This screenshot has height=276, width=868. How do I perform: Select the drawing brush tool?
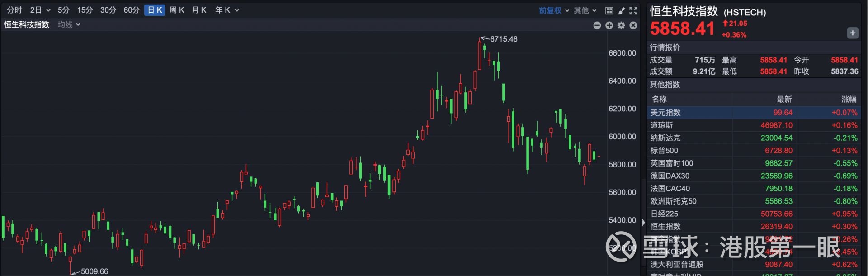tap(621, 10)
